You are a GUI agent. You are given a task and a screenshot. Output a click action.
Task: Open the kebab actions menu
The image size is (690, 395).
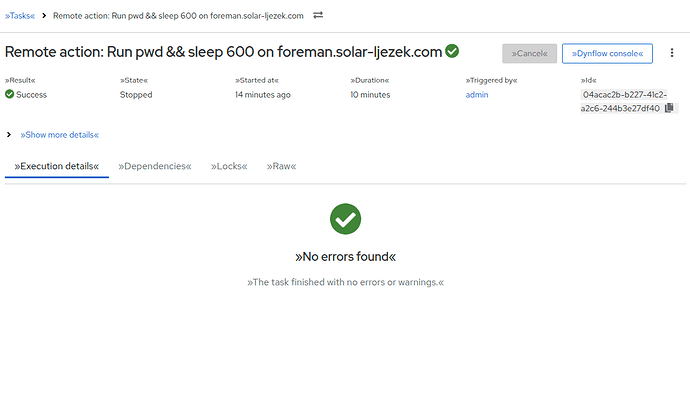coord(672,53)
